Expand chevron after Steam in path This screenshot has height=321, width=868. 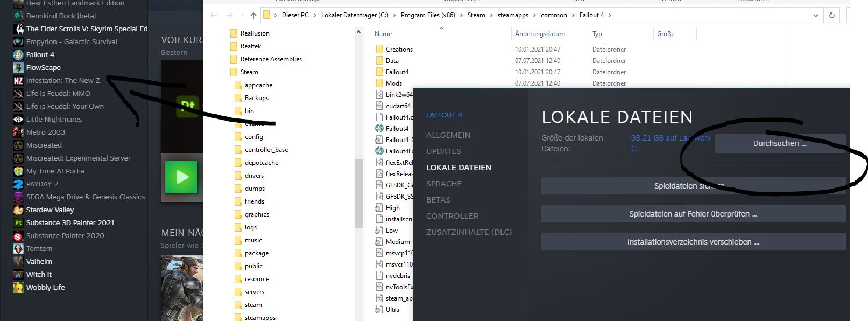(491, 15)
